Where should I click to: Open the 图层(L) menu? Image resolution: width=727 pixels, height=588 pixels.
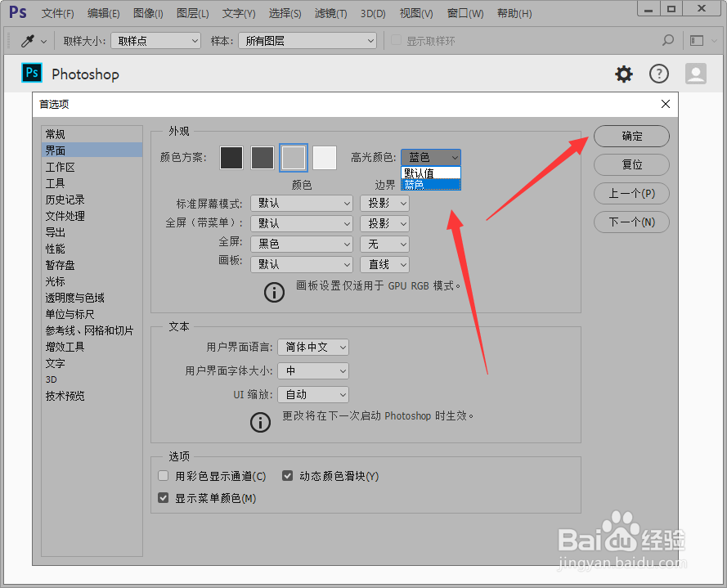(193, 13)
